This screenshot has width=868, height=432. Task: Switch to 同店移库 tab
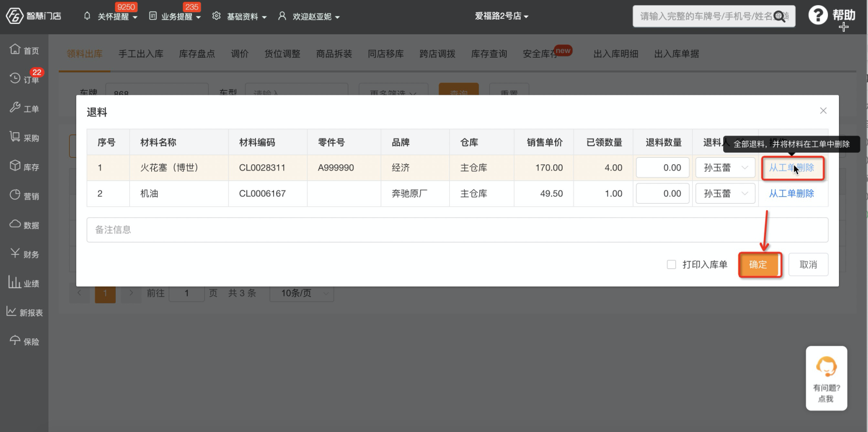386,54
